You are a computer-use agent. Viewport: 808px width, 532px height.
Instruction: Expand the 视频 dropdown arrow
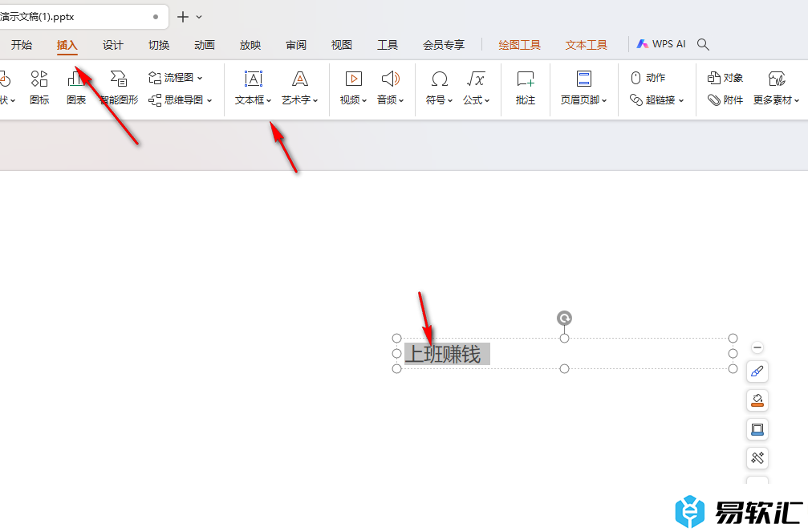pos(364,100)
